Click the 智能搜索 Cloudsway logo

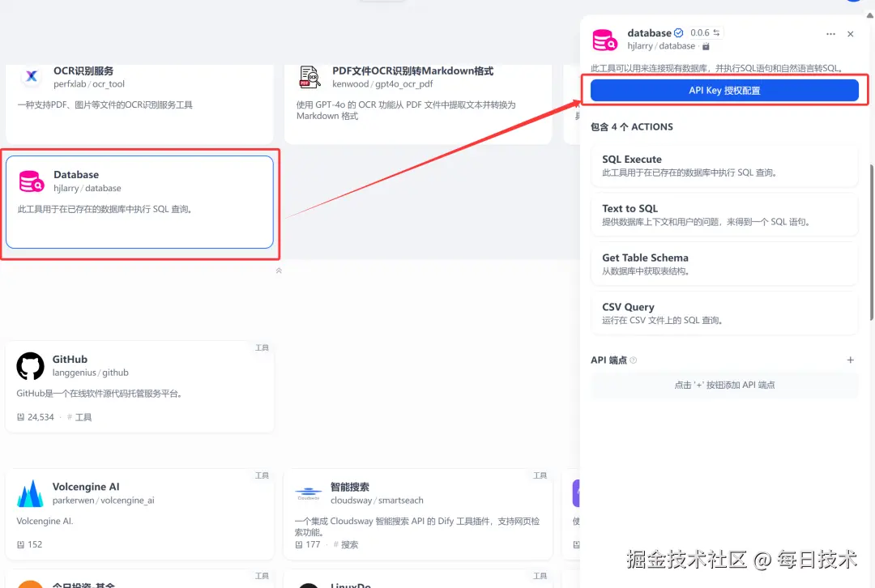tap(308, 493)
